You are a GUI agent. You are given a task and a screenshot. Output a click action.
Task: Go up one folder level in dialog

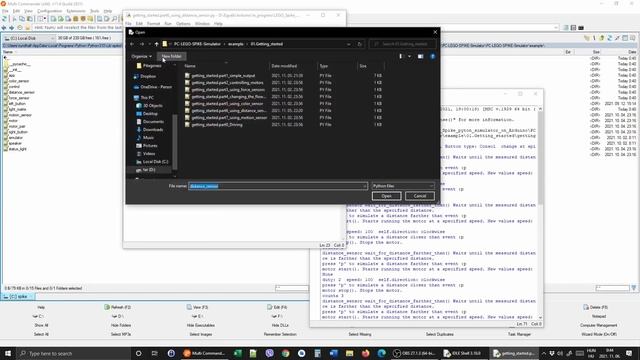click(156, 44)
